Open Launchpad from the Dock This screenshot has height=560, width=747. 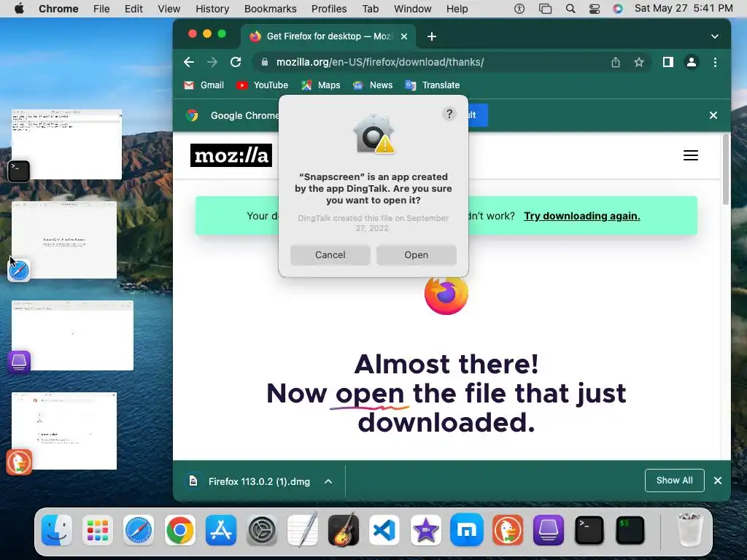[x=98, y=529]
